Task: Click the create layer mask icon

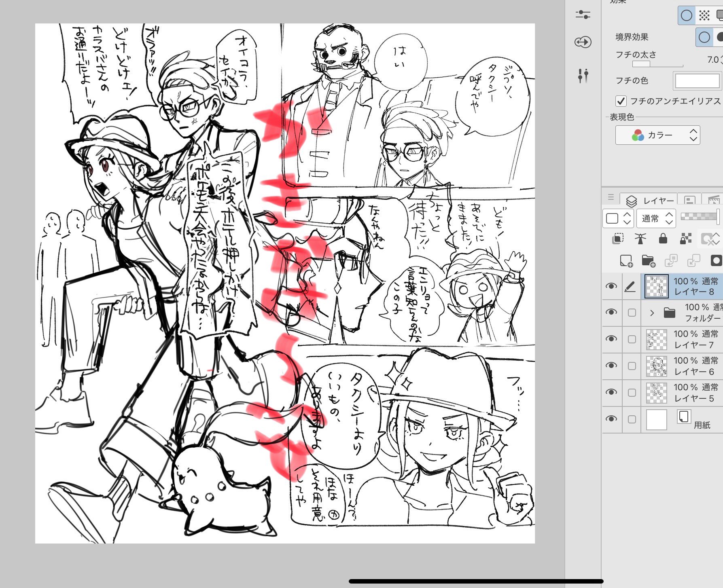Action: coord(715,261)
